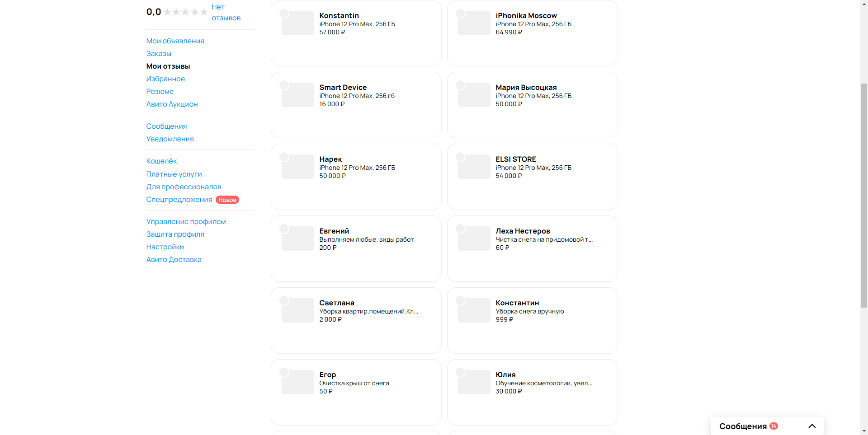Go to the Сообщения sidebar link
Screen dimensions: 868x435
[x=166, y=126]
